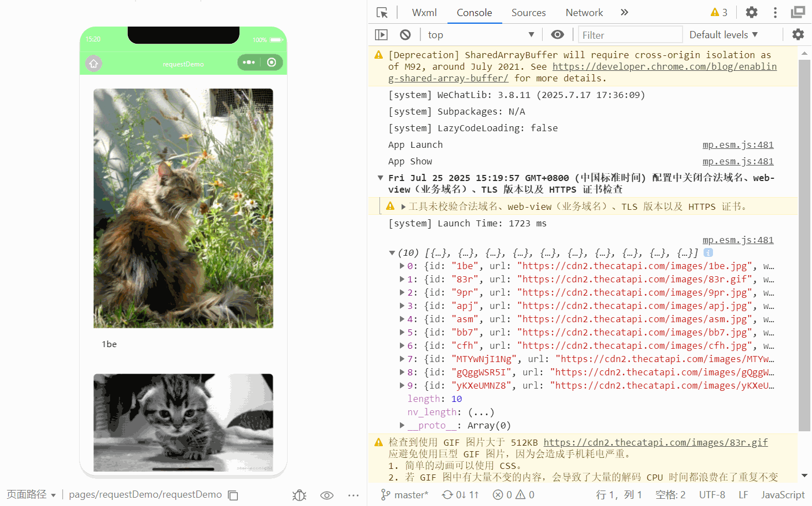The width and height of the screenshot is (812, 506).
Task: Toggle the live expression eye icon
Action: coord(558,34)
